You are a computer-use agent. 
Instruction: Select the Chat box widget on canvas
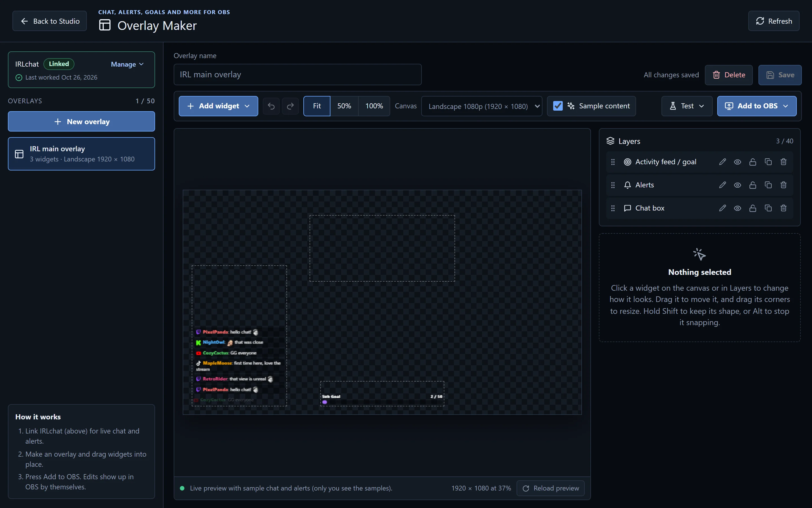point(239,336)
